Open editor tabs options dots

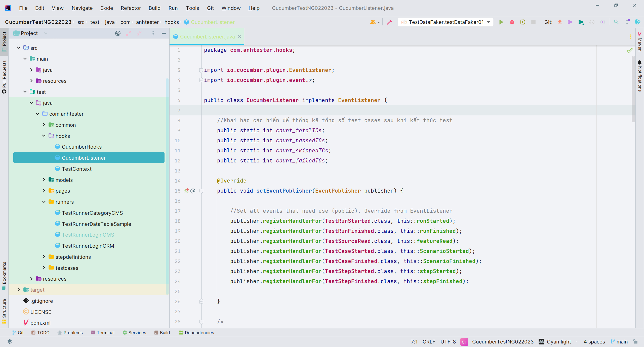pyautogui.click(x=630, y=37)
